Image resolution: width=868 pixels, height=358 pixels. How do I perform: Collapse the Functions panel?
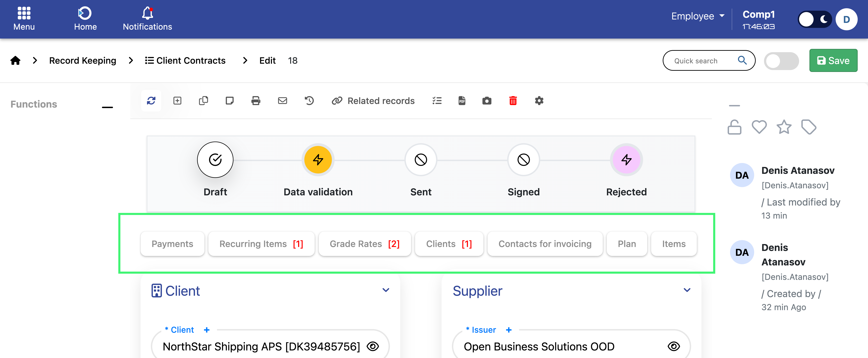(107, 107)
